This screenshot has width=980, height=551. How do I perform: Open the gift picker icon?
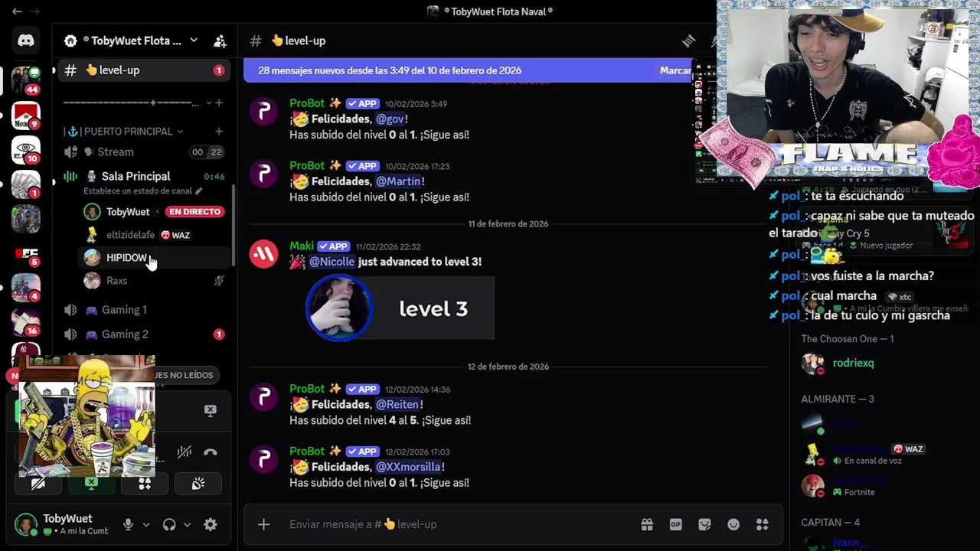pos(647,524)
